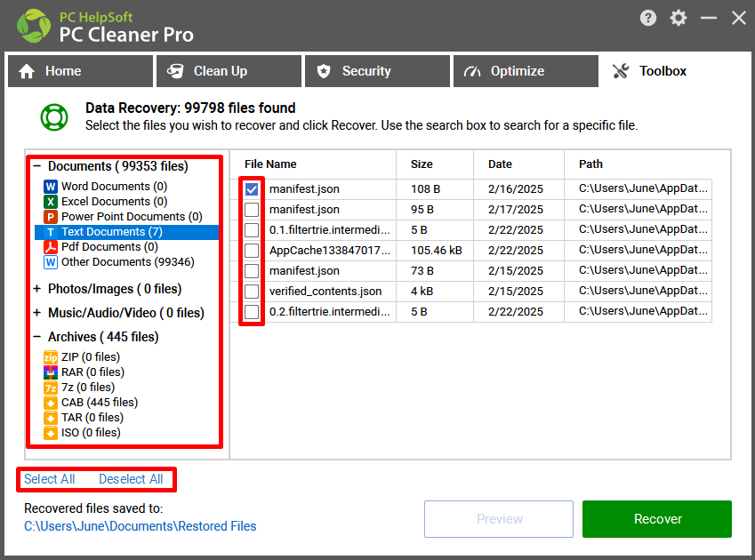The width and height of the screenshot is (755, 560).
Task: Click the 2/17/2025 date cell
Action: click(x=516, y=210)
